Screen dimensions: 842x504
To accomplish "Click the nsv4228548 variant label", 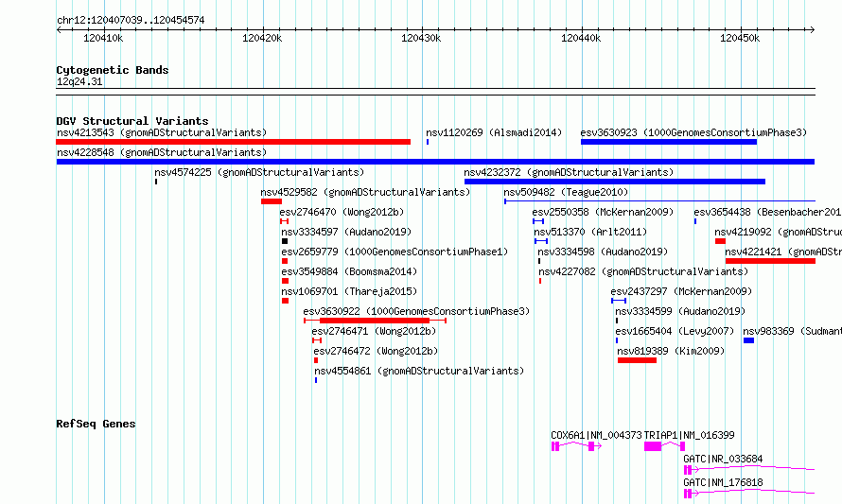I will (x=162, y=152).
